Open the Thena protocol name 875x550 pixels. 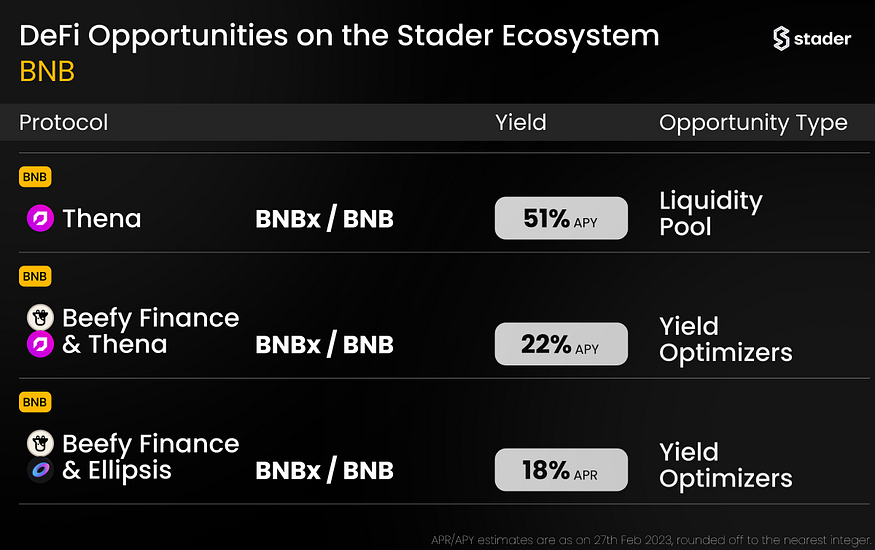tap(102, 218)
